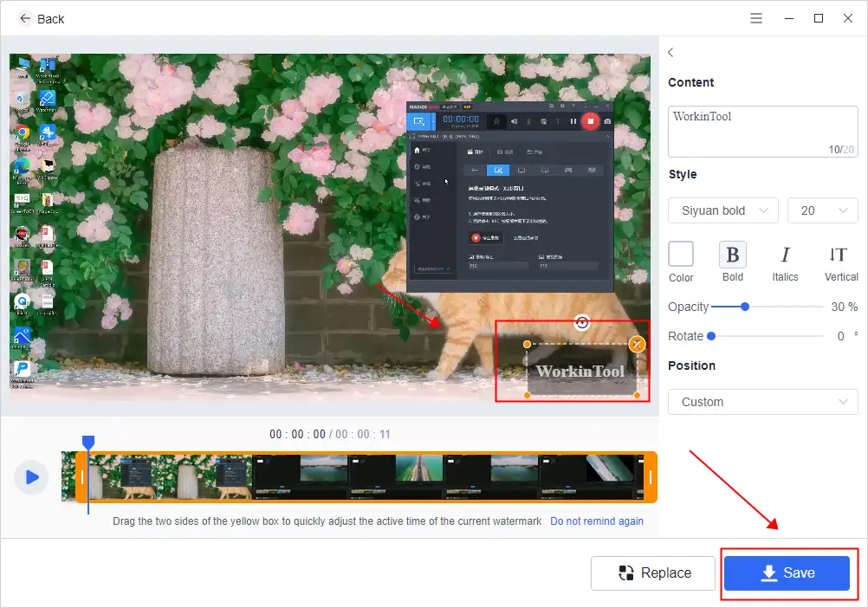Maximize the WorkinTool window
This screenshot has height=608, width=868.
click(818, 18)
